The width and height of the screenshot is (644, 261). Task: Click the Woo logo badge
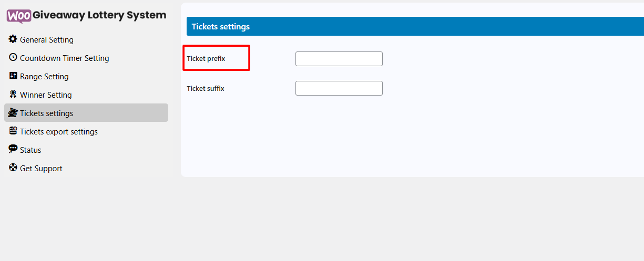click(x=18, y=16)
